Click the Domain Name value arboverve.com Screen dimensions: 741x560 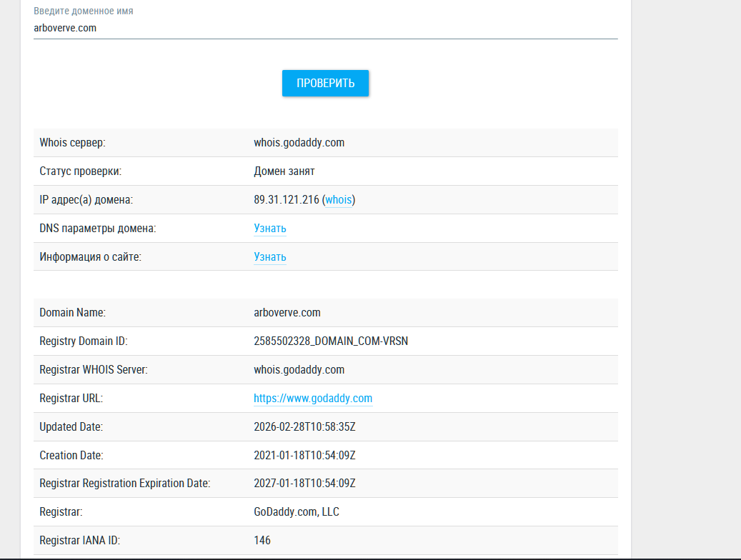pyautogui.click(x=287, y=312)
